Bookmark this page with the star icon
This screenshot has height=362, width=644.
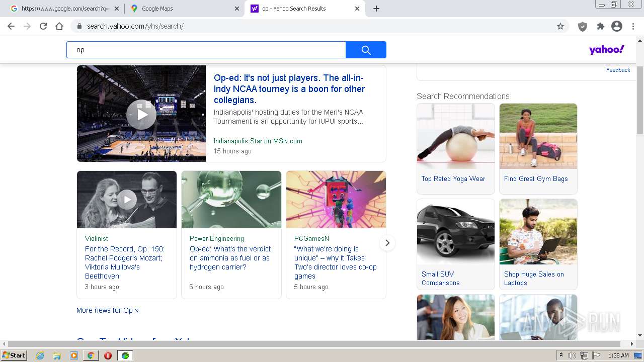(560, 26)
